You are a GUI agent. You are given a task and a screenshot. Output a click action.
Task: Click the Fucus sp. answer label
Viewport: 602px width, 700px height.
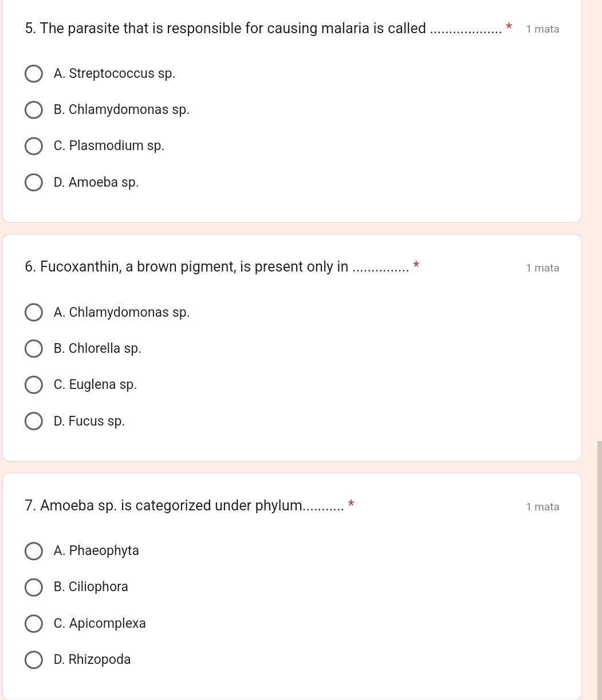point(89,422)
